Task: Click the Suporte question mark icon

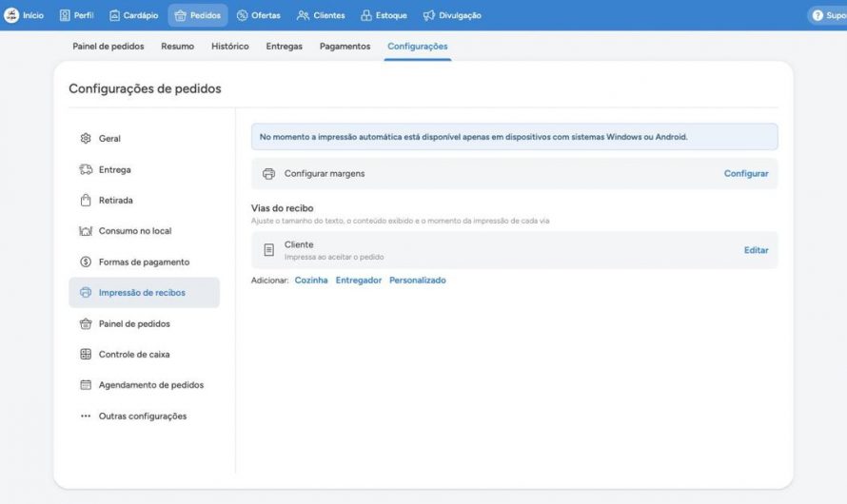Action: (x=817, y=15)
